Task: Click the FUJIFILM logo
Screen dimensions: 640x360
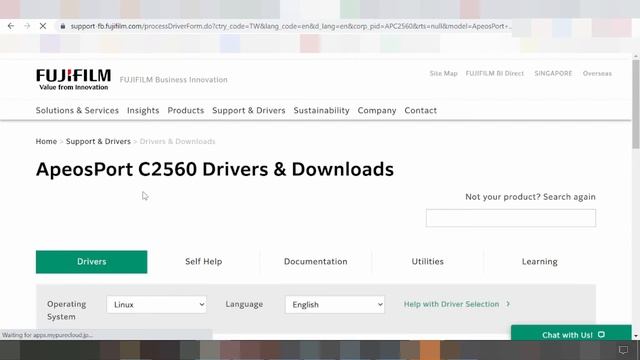Action: (73, 80)
